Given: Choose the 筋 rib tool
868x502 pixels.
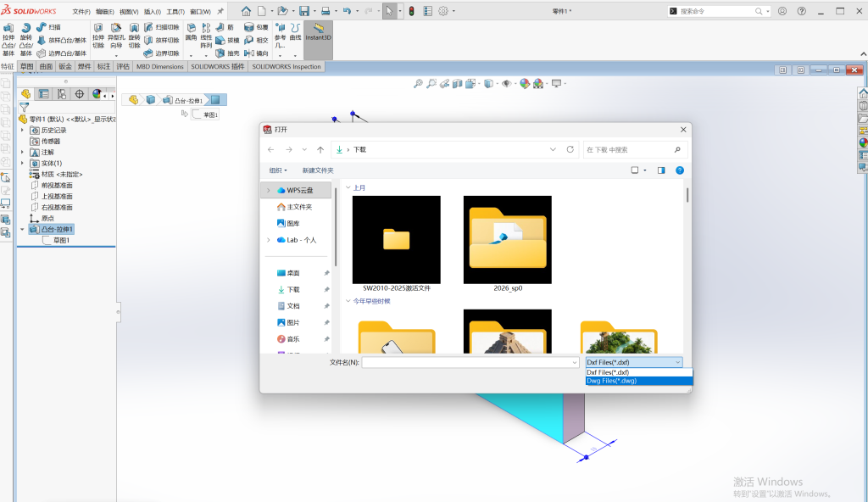Looking at the screenshot, I should (225, 27).
